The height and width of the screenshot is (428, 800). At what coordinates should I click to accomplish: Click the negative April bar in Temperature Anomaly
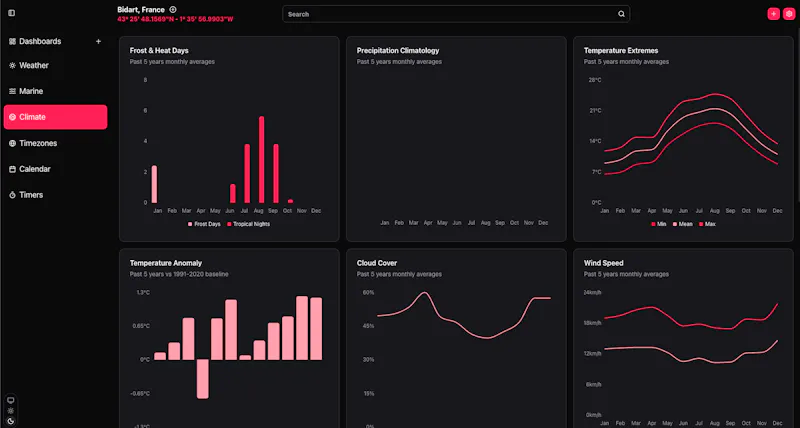[x=203, y=379]
